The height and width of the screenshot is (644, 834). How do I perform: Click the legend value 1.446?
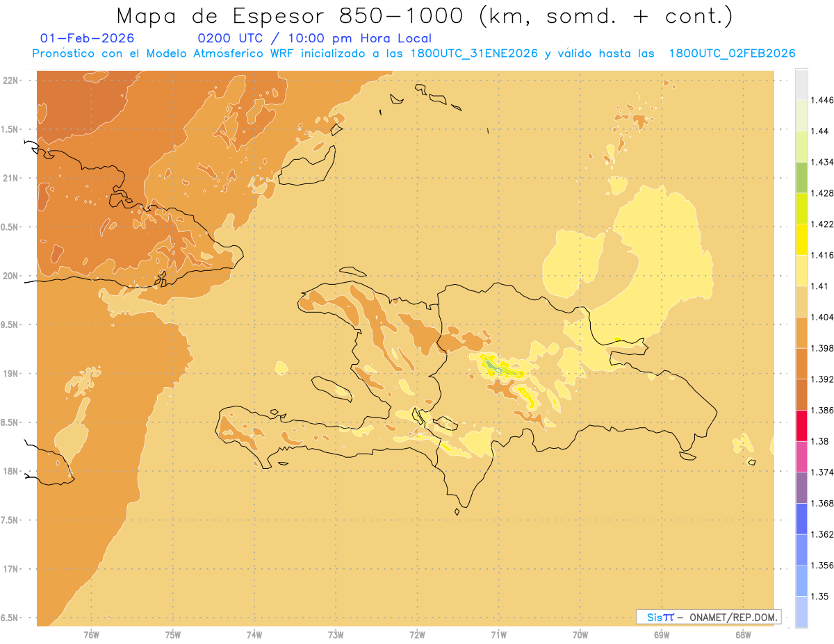pyautogui.click(x=821, y=100)
